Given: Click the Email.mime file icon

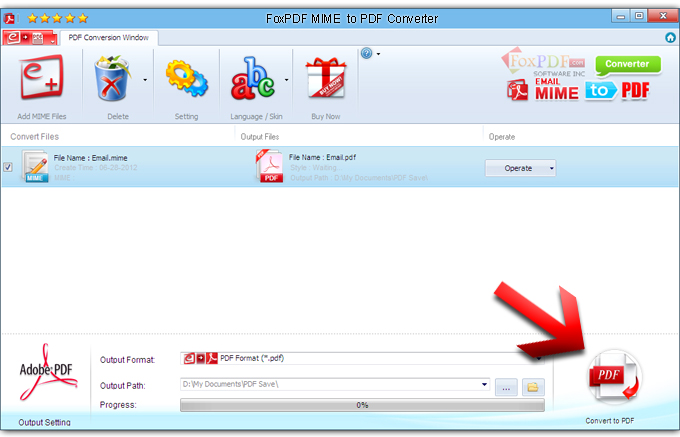Looking at the screenshot, I should (x=35, y=166).
